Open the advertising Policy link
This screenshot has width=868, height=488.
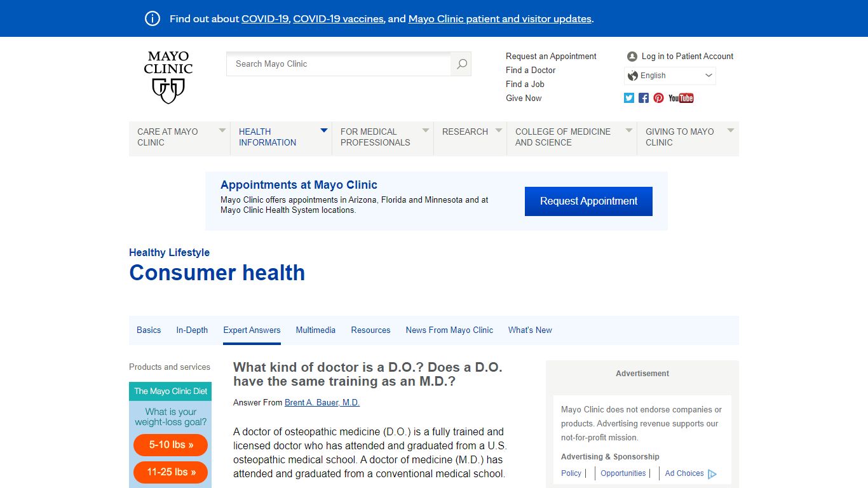pos(571,473)
